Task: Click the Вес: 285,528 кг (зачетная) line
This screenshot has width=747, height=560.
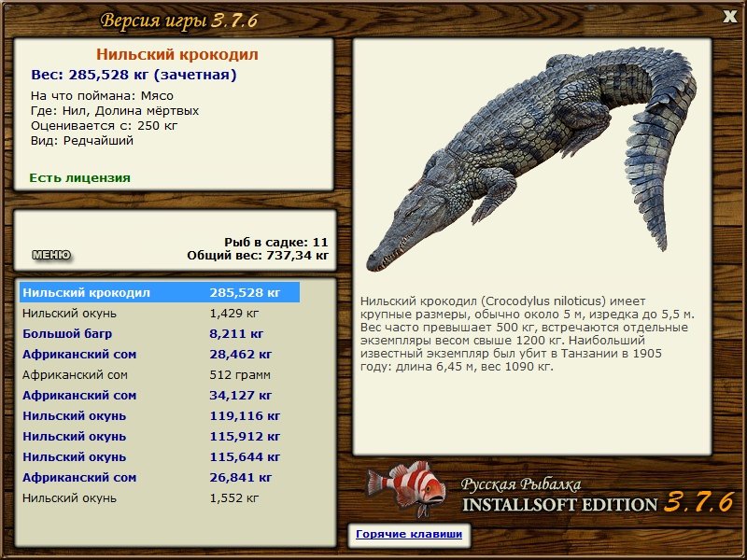Action: (134, 75)
